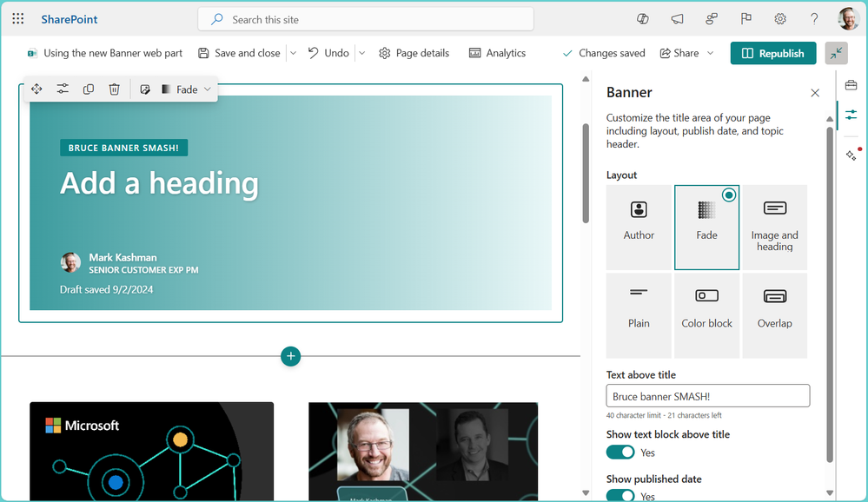Toggle Show published date switch
This screenshot has height=502, width=868.
click(620, 495)
